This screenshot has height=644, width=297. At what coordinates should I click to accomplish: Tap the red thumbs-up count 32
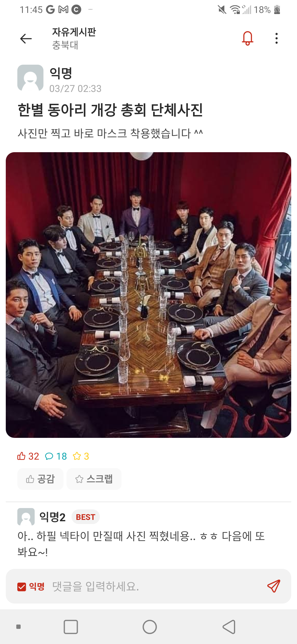(28, 456)
